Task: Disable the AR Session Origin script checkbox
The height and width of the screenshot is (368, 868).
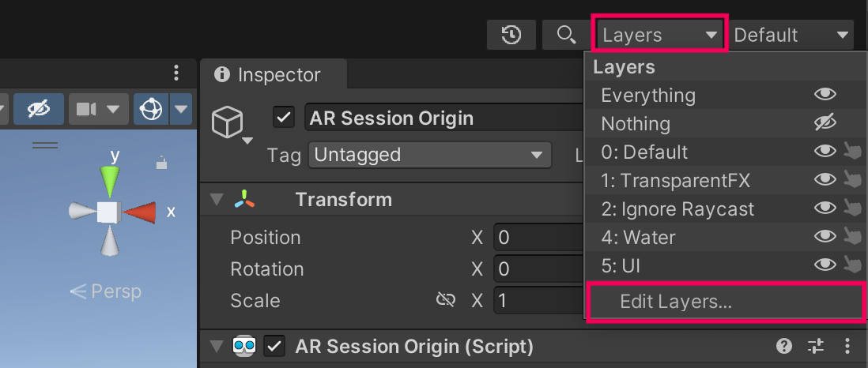Action: (x=274, y=346)
